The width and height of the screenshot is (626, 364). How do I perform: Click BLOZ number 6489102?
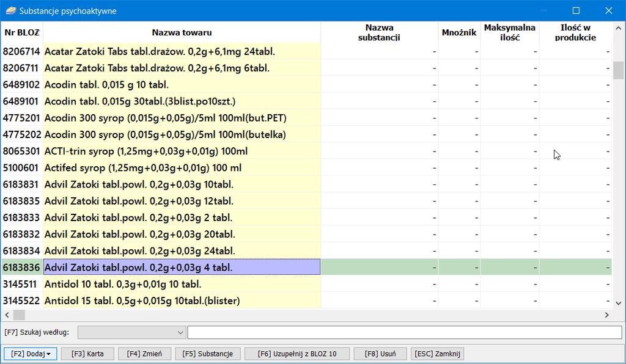pyautogui.click(x=21, y=85)
